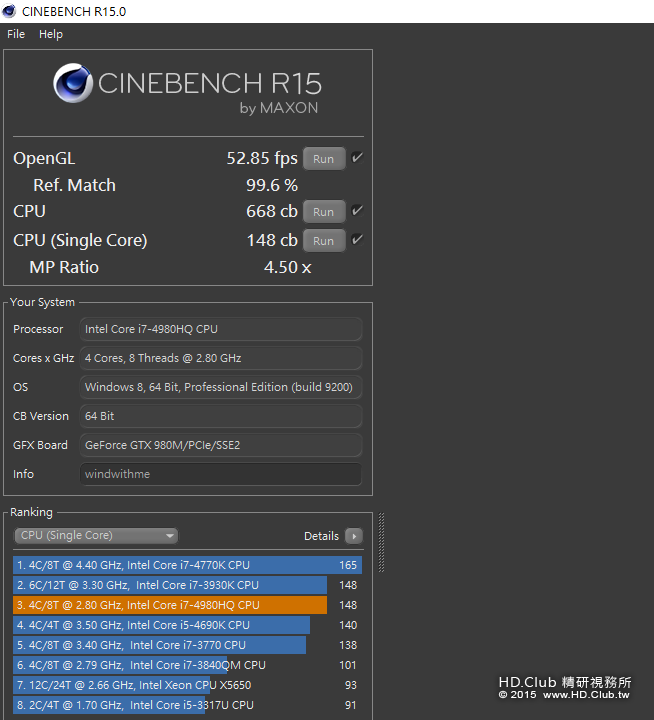The height and width of the screenshot is (720, 654).
Task: Open the Help menu
Action: [x=51, y=34]
